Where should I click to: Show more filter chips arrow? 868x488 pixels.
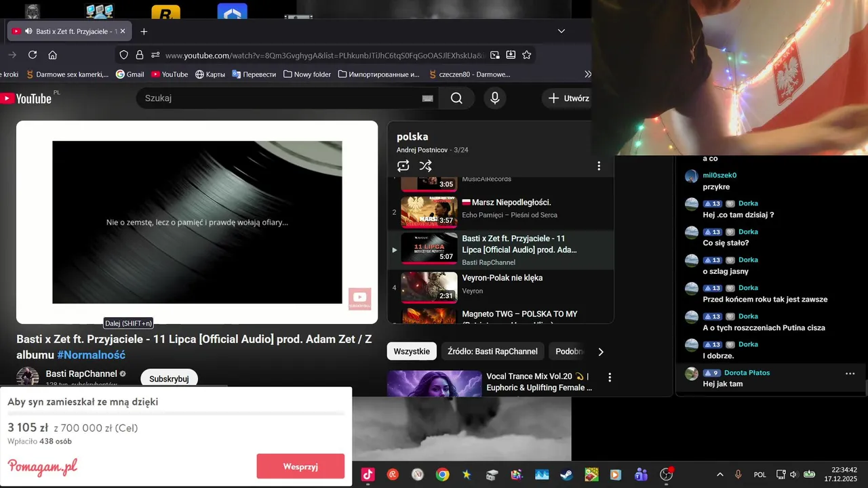(600, 352)
